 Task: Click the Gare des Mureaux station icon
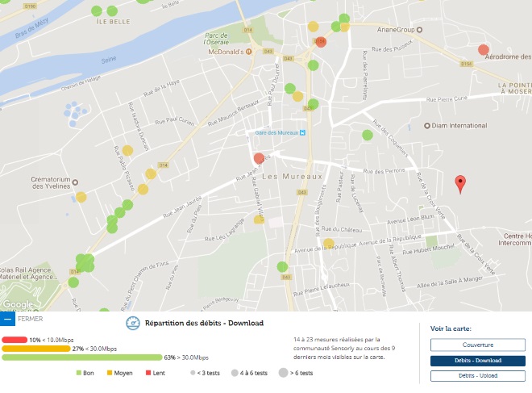pyautogui.click(x=303, y=134)
